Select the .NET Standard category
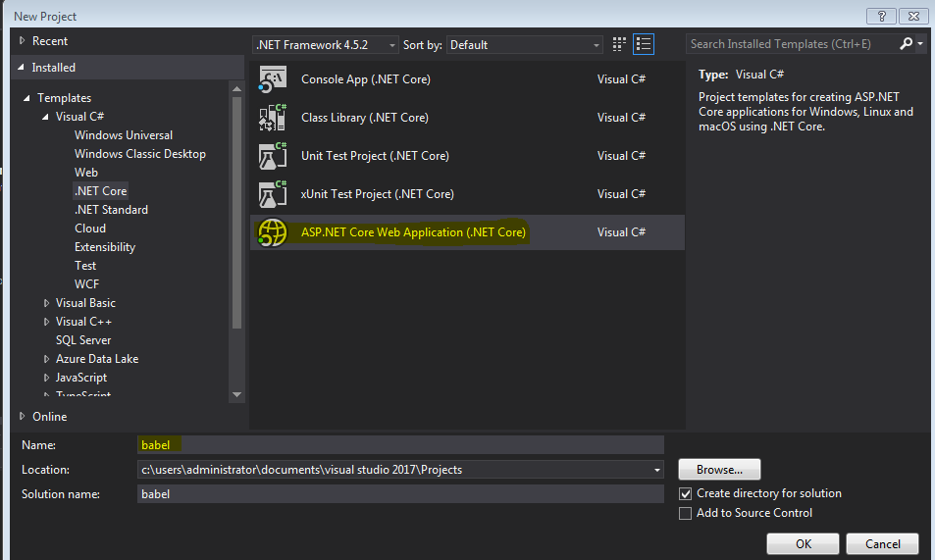Screen dimensions: 935x560 tap(112, 210)
